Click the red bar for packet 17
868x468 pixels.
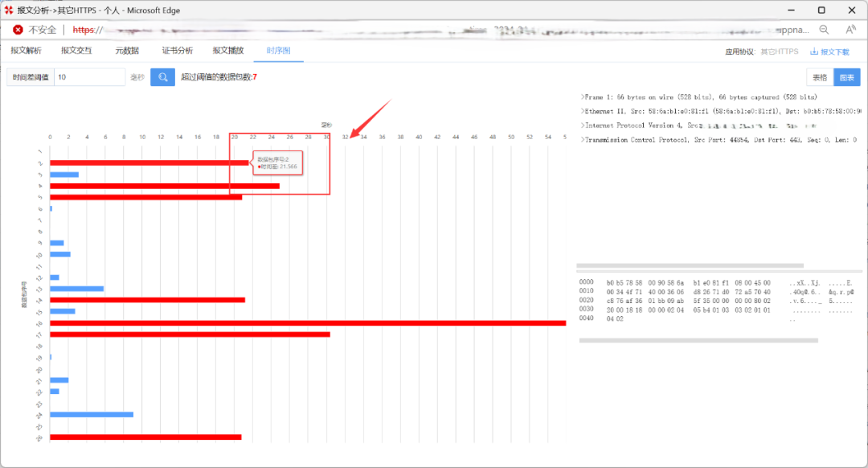[190, 335]
